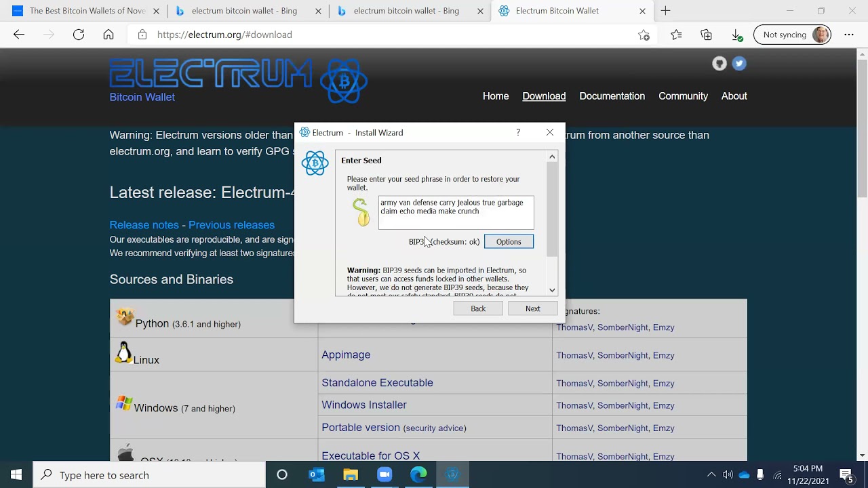Close the Electrum Install Wizard
The height and width of the screenshot is (488, 868).
tap(550, 132)
